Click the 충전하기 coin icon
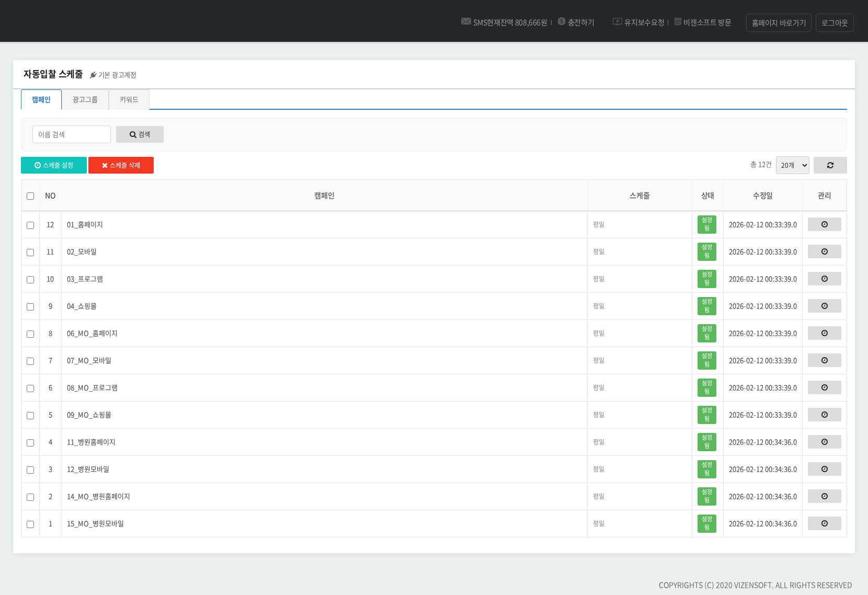 pyautogui.click(x=562, y=21)
